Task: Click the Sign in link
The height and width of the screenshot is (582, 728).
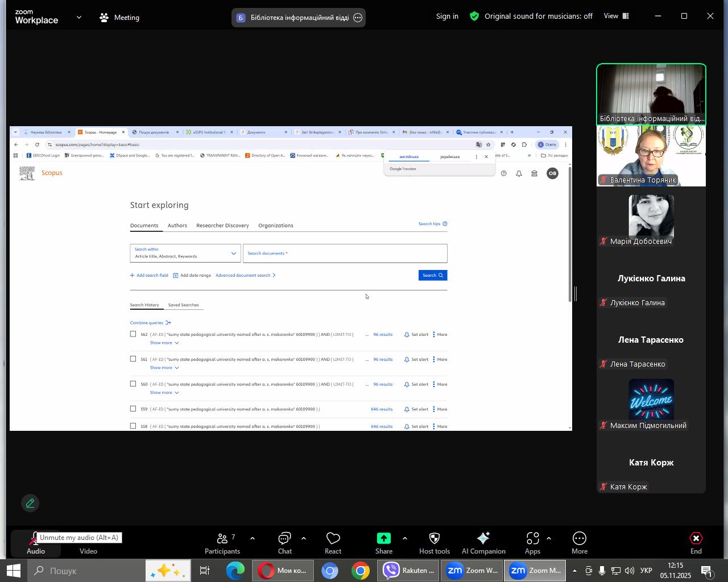Action: coord(447,16)
